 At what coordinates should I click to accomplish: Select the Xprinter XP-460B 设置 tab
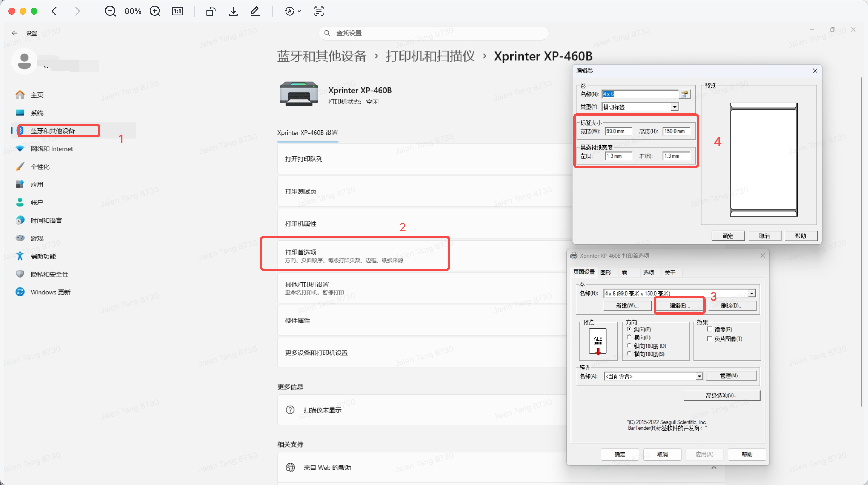click(308, 133)
